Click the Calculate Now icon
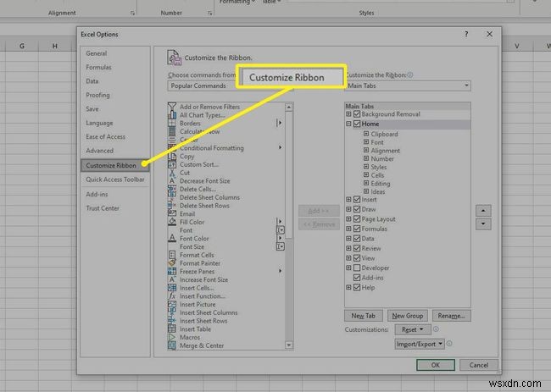The image size is (551, 392). coord(172,131)
